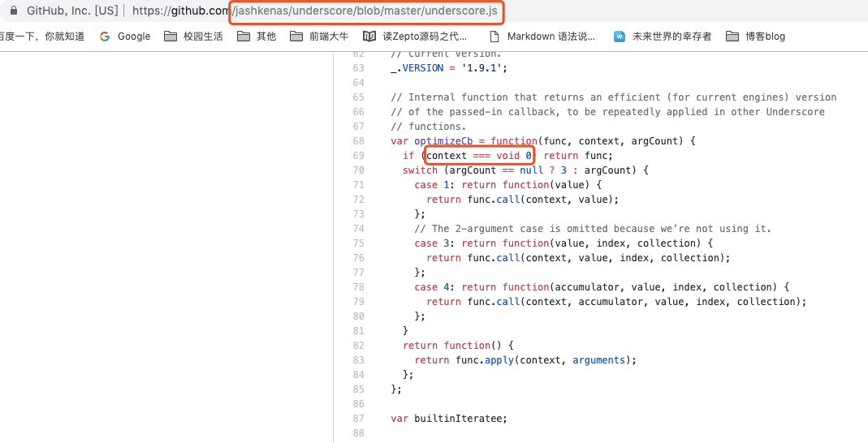The width and height of the screenshot is (868, 443).
Task: Open the 读Zepto源码之代 bookmark
Action: tap(415, 37)
